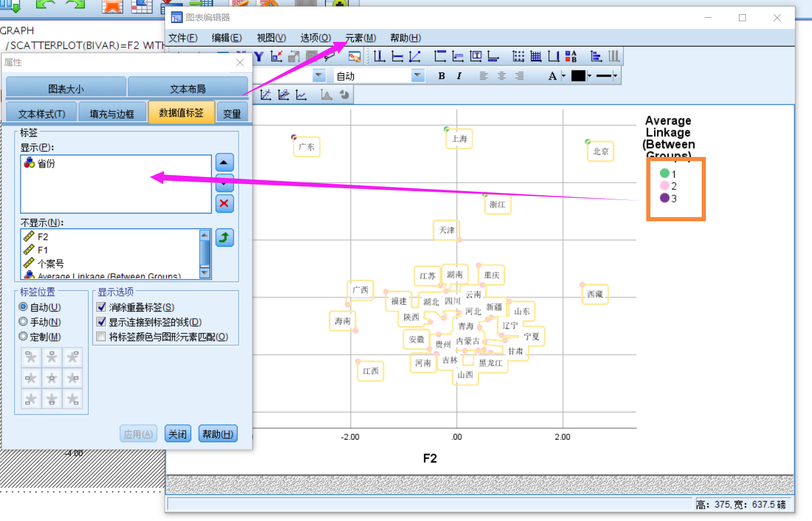Align text left in chart editor toolbar
Image resolution: width=812 pixels, height=521 pixels.
(484, 76)
